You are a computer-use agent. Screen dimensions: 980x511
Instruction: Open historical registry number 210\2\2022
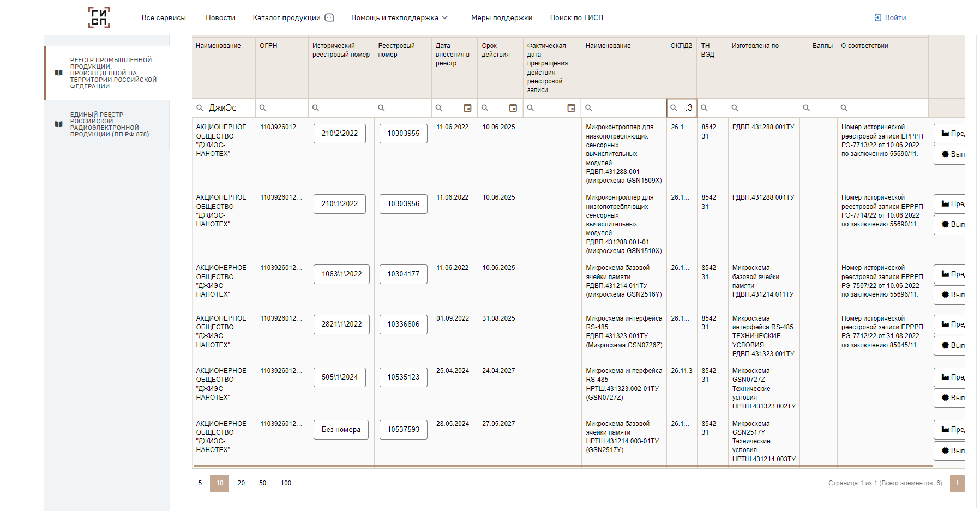click(x=340, y=134)
